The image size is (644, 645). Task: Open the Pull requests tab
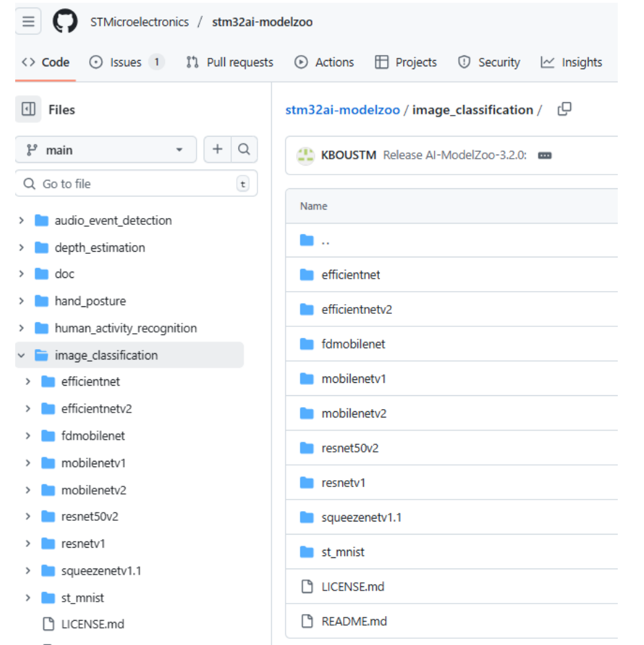(230, 62)
